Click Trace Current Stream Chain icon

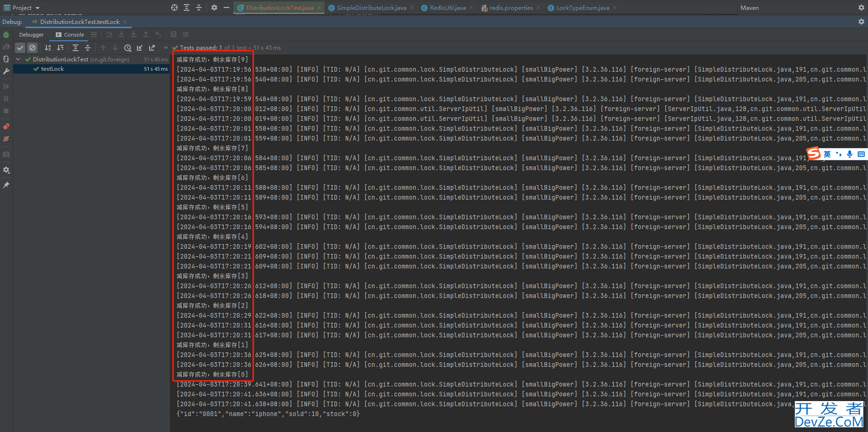tap(186, 35)
